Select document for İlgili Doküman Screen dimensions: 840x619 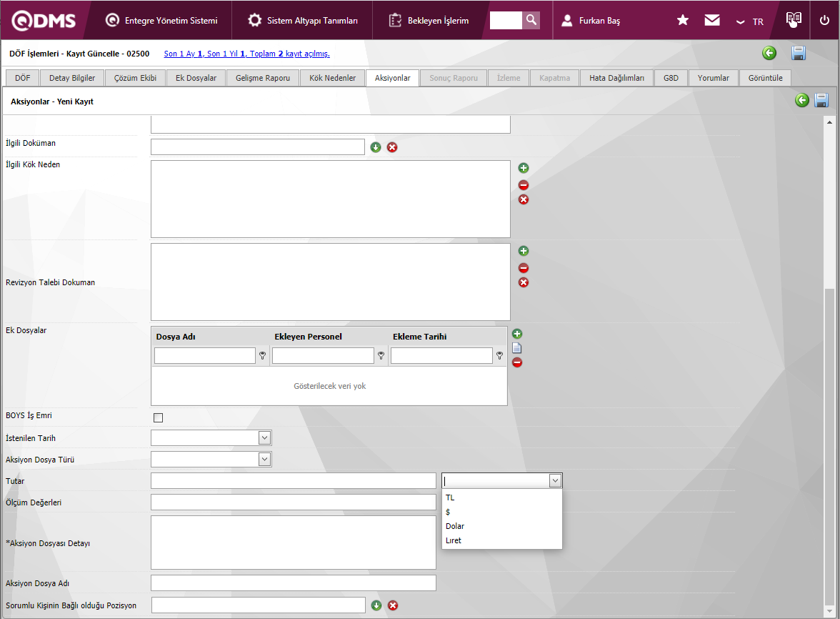pyautogui.click(x=376, y=147)
